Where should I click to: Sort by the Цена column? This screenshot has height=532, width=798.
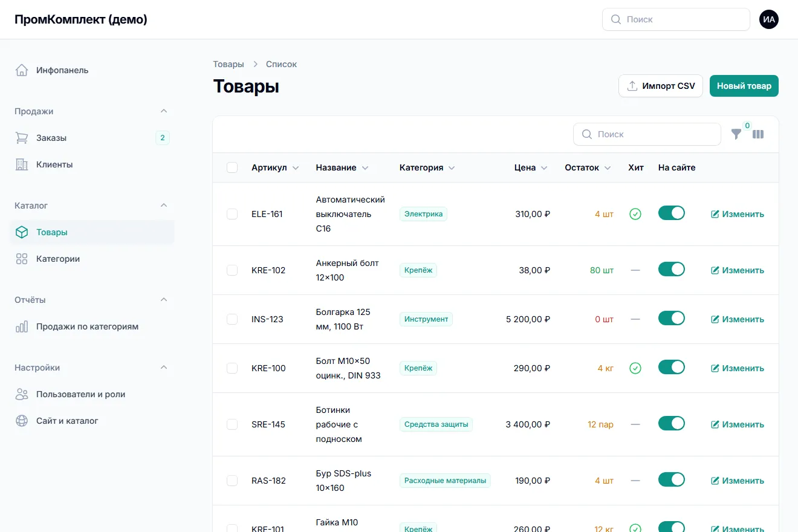coord(531,167)
